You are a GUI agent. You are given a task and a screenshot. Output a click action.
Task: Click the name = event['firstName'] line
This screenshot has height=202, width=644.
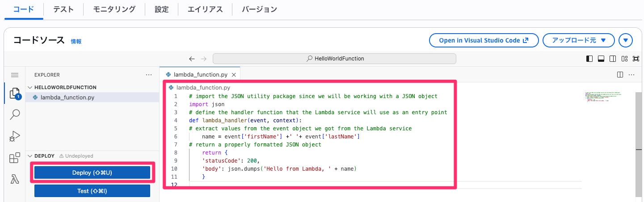point(281,136)
